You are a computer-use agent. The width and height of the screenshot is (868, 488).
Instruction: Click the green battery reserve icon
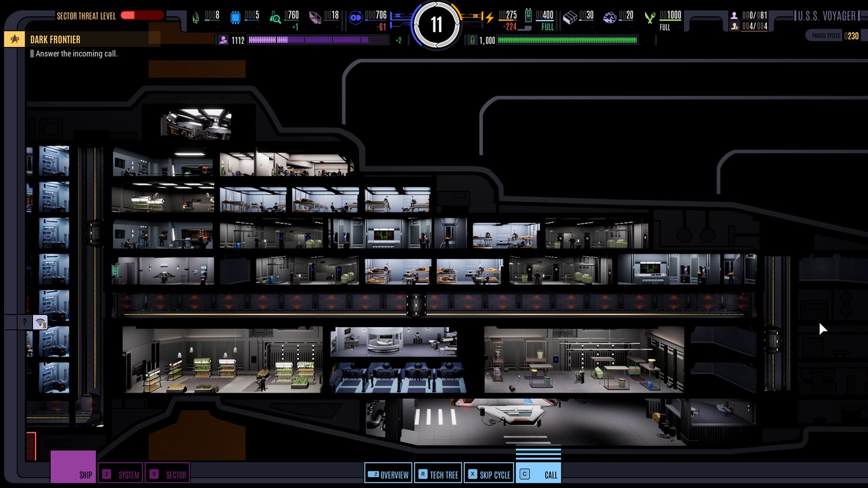tap(528, 16)
